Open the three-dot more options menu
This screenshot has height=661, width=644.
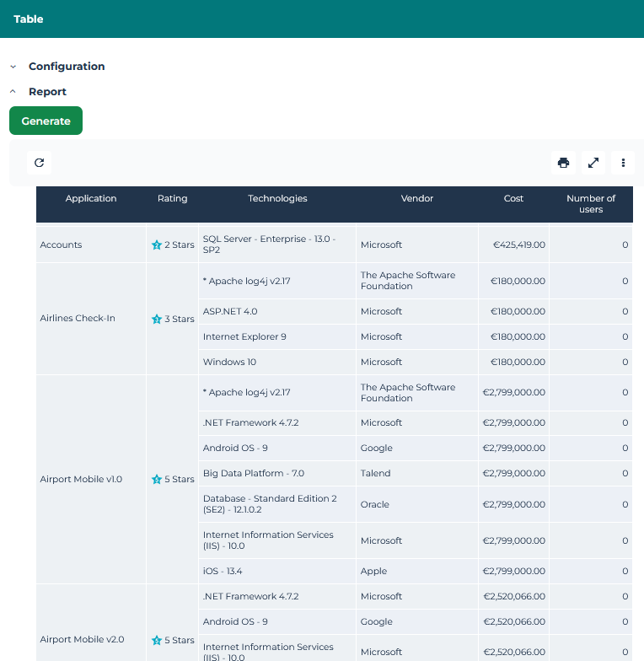tap(623, 163)
